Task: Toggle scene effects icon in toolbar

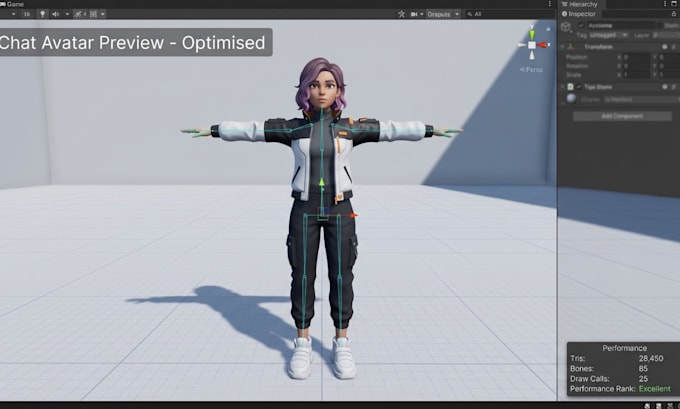Action: click(78, 14)
